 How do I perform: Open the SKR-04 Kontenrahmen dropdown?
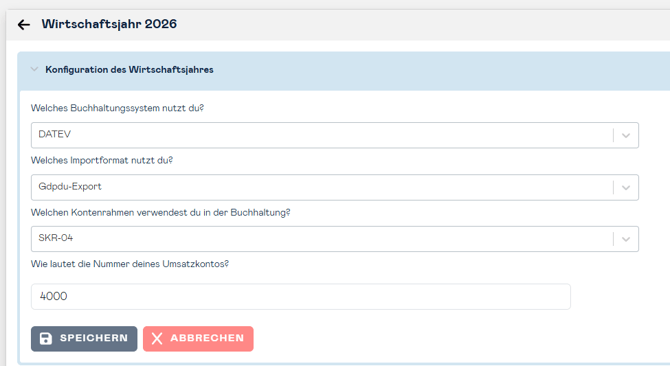[335, 239]
